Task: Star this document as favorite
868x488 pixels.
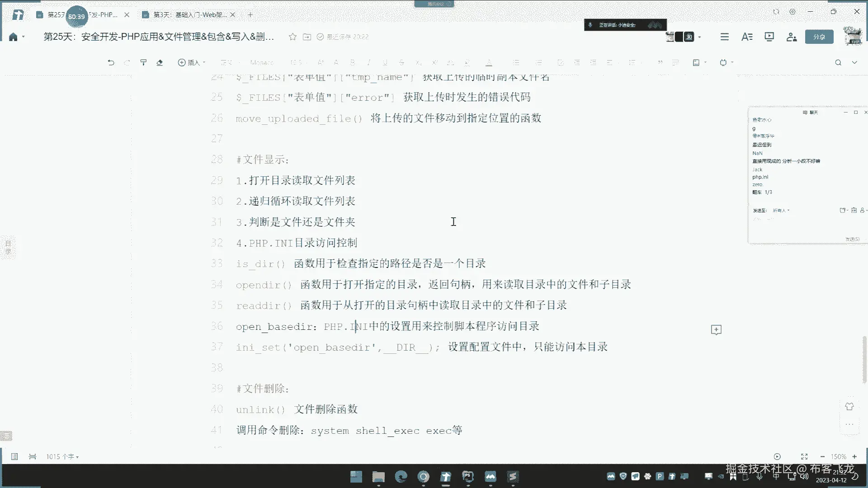Action: click(x=292, y=37)
